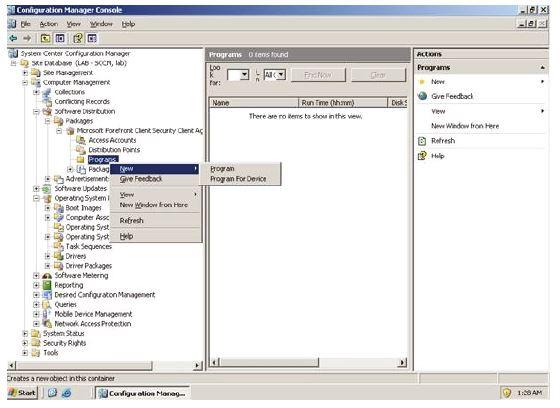Click the Clear button
This screenshot has height=408, width=560.
pyautogui.click(x=378, y=75)
